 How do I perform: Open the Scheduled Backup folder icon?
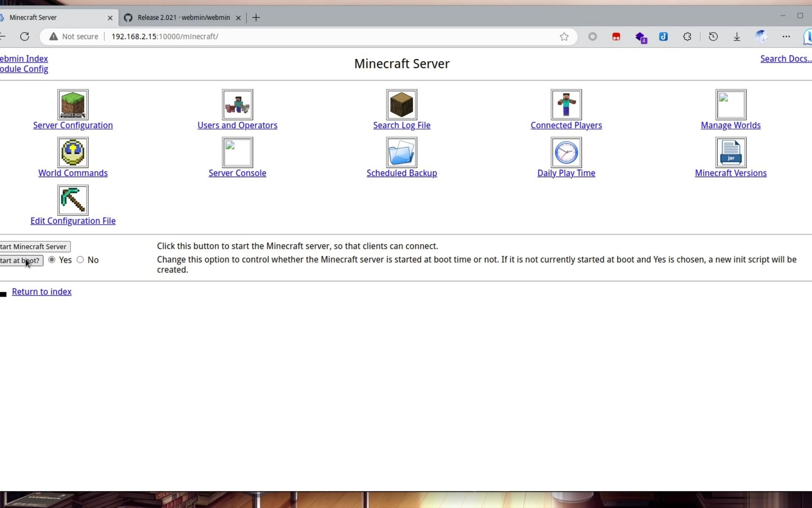402,152
